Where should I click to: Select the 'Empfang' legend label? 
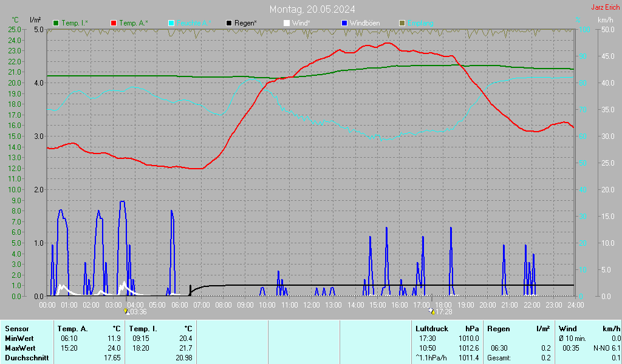click(x=420, y=24)
